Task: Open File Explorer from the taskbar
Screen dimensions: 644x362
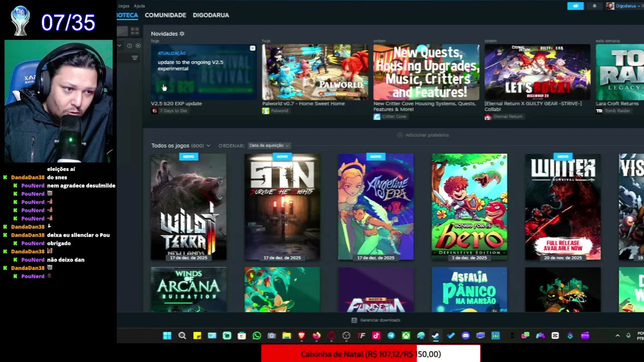Action: [x=287, y=336]
